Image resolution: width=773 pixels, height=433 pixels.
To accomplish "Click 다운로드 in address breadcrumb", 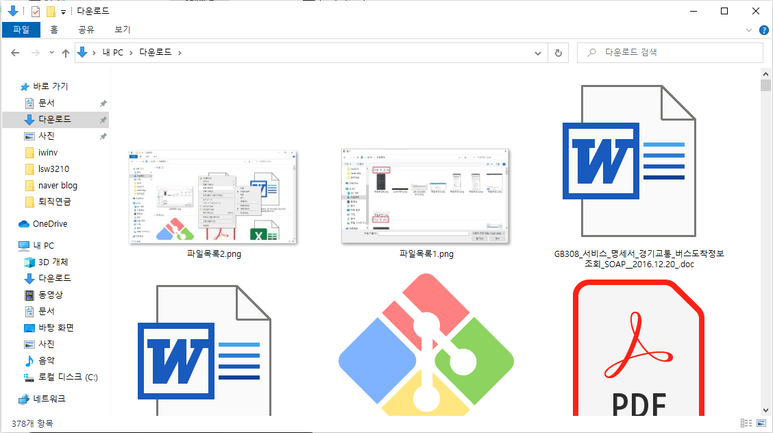I will (x=155, y=52).
